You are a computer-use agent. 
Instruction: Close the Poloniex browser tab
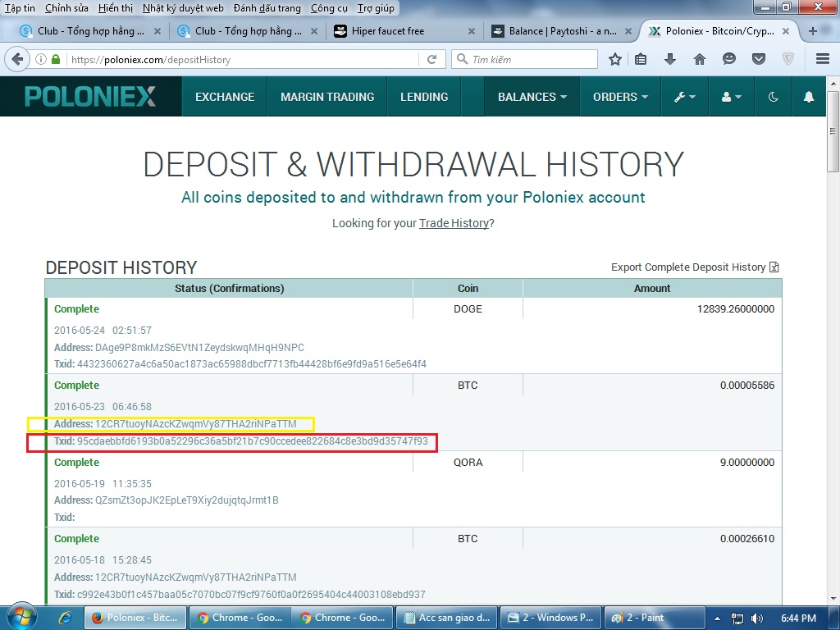pos(785,31)
